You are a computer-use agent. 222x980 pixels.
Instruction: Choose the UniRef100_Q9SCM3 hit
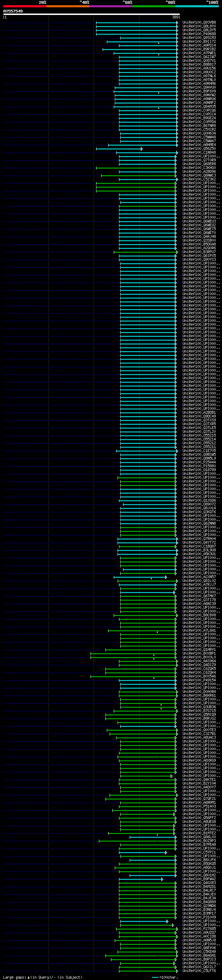click(x=199, y=38)
